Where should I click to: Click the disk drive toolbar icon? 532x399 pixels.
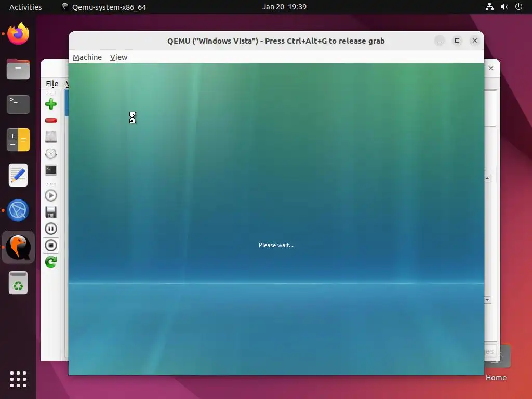click(51, 137)
